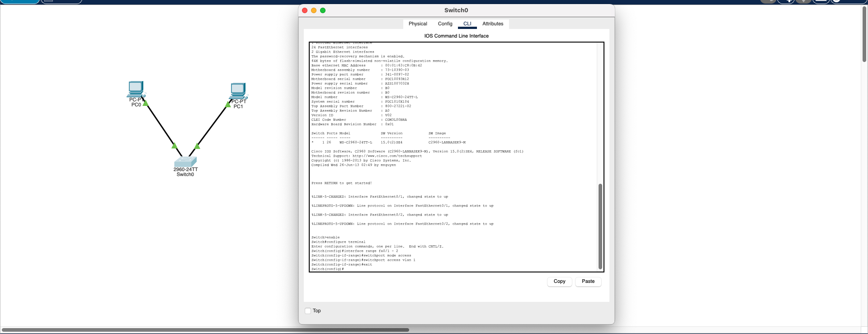Click the PC1 label text
The height and width of the screenshot is (334, 868).
click(238, 107)
